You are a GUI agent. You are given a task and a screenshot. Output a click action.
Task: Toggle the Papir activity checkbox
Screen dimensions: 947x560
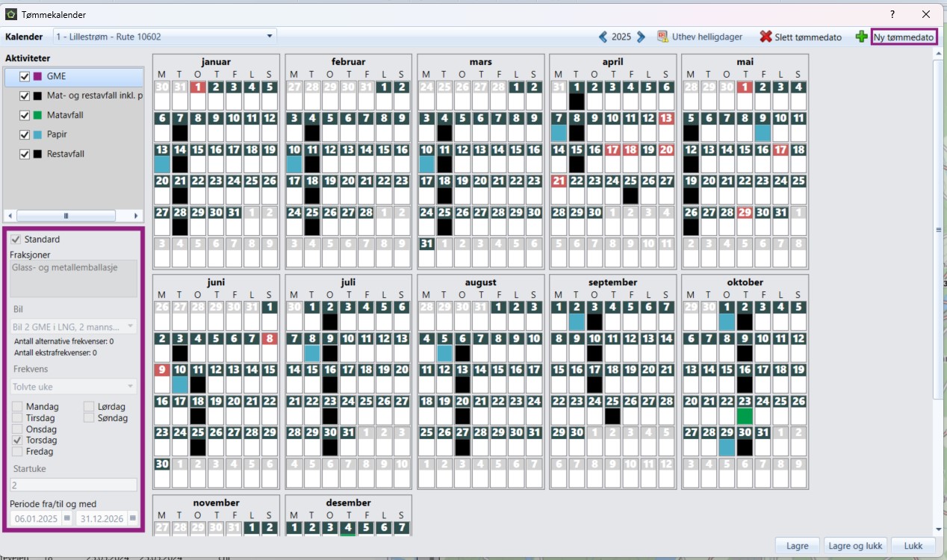tap(25, 134)
